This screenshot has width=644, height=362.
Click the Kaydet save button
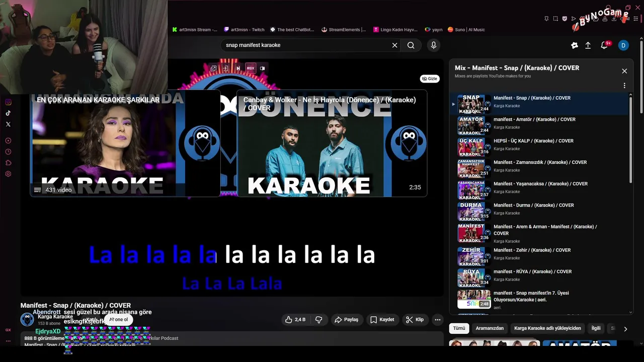coord(382,320)
